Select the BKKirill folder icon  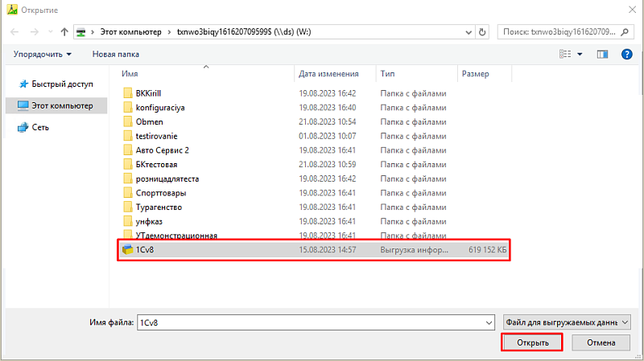127,92
